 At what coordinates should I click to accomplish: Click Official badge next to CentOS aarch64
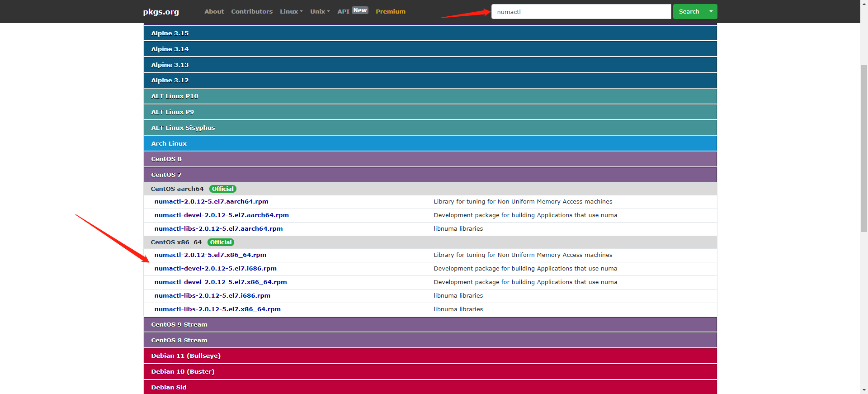click(x=223, y=189)
